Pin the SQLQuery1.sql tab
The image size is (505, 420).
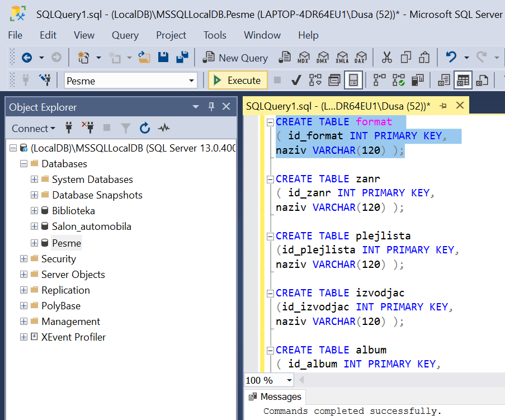[443, 106]
